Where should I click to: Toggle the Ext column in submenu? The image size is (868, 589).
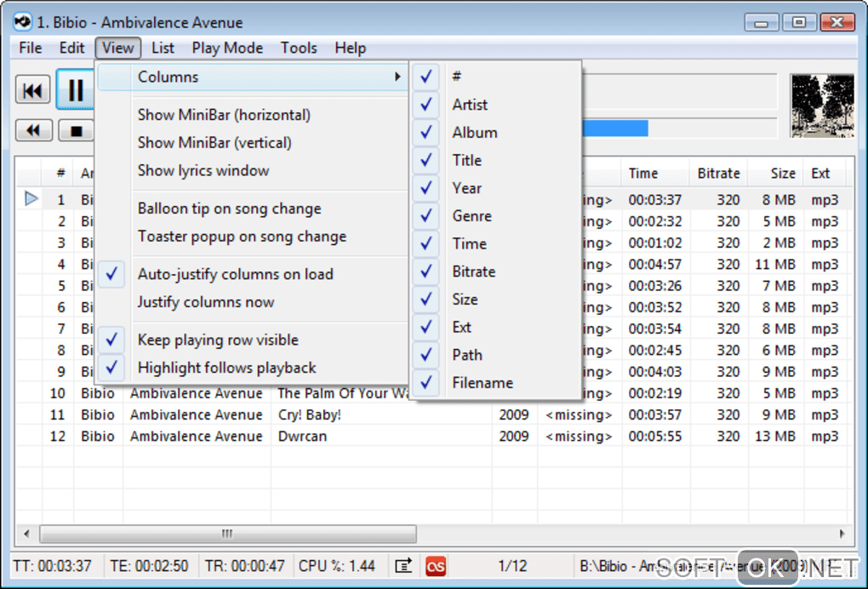click(x=495, y=327)
